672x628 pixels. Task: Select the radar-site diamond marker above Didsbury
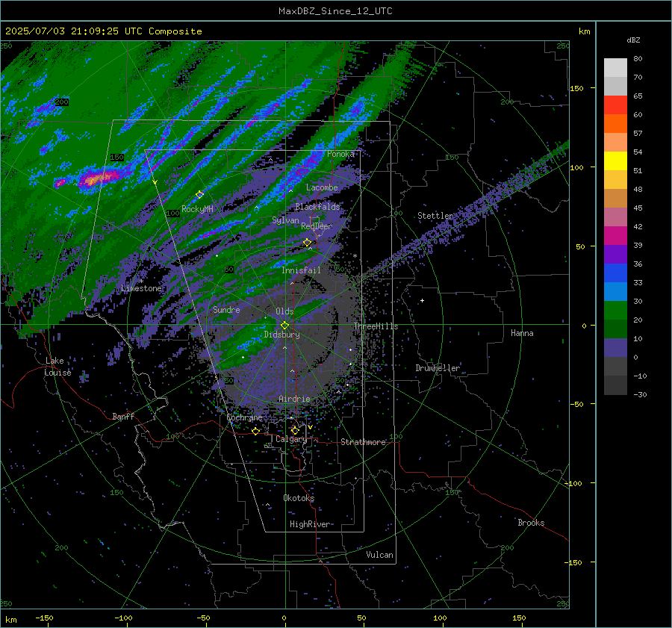(x=284, y=326)
